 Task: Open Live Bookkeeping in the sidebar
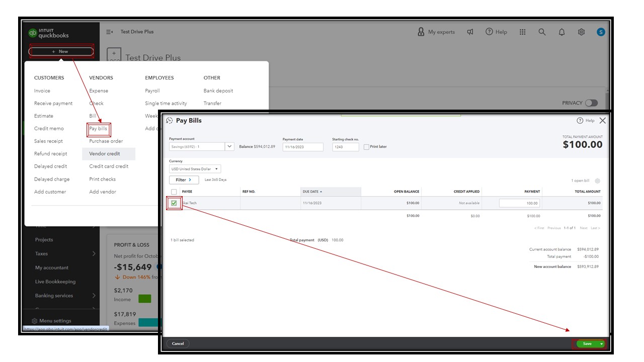pos(55,282)
